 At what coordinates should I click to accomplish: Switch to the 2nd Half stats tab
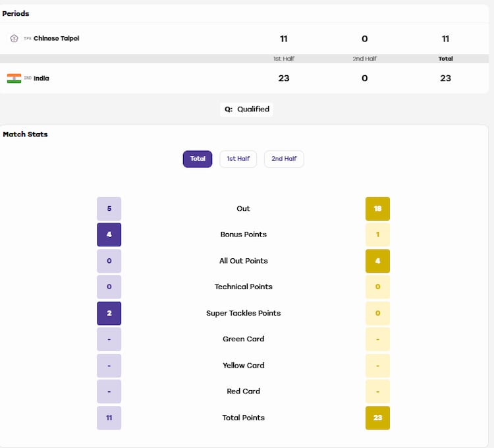click(284, 159)
